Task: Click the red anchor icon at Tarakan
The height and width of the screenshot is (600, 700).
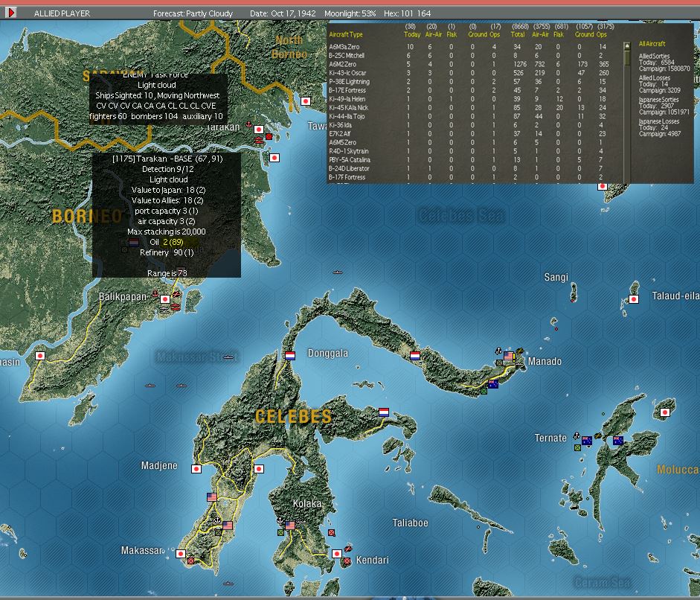Action: pos(248,124)
